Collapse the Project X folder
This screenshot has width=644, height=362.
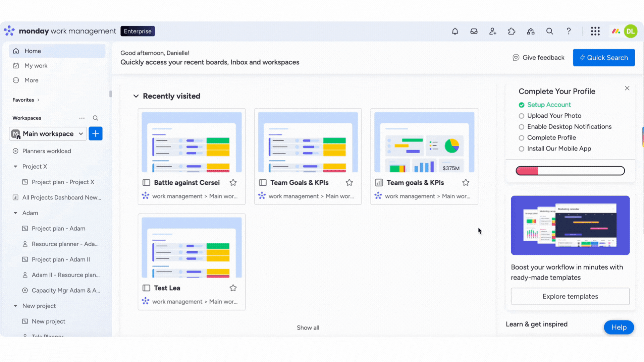point(15,167)
